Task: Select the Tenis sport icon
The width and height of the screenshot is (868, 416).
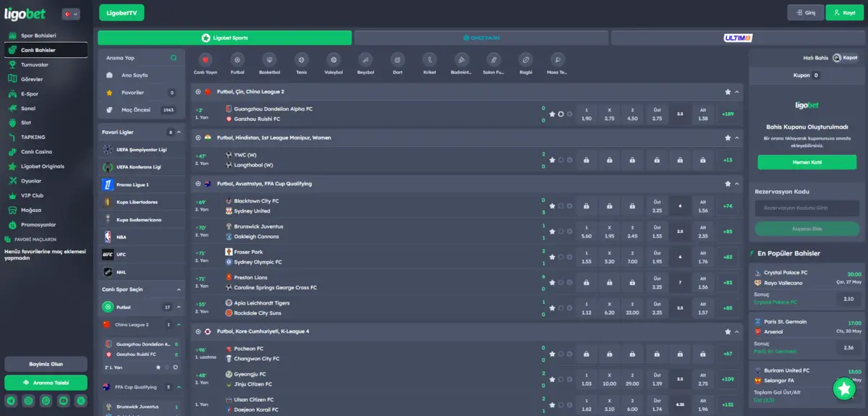Action: click(x=301, y=60)
